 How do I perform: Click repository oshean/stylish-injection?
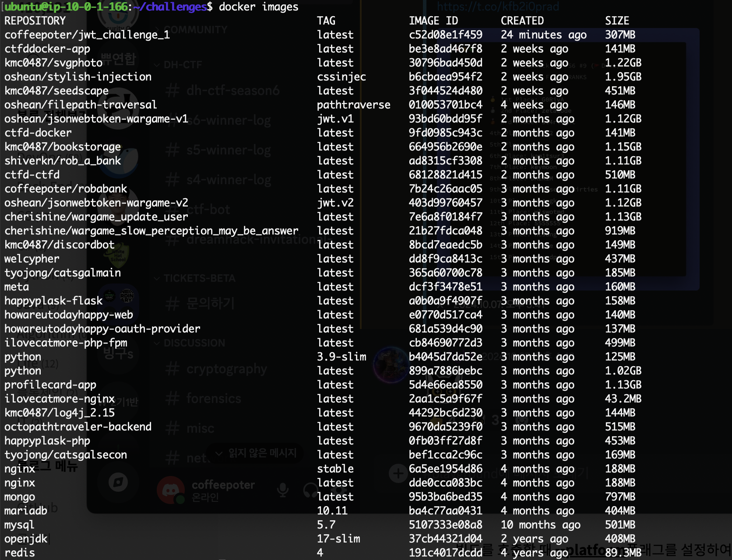coord(78,77)
